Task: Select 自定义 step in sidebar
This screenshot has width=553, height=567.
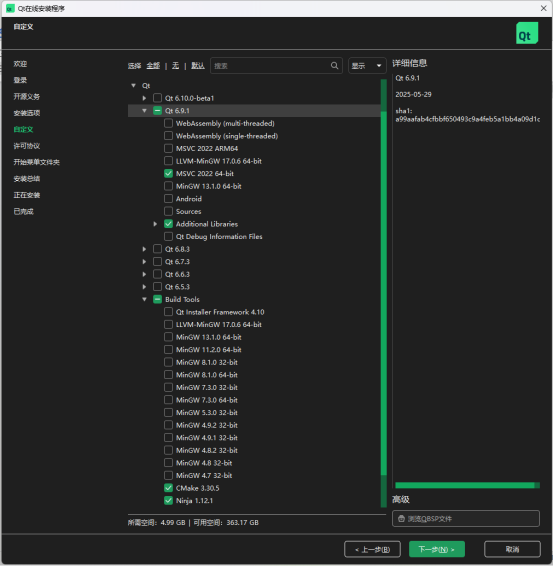Action: (x=24, y=129)
